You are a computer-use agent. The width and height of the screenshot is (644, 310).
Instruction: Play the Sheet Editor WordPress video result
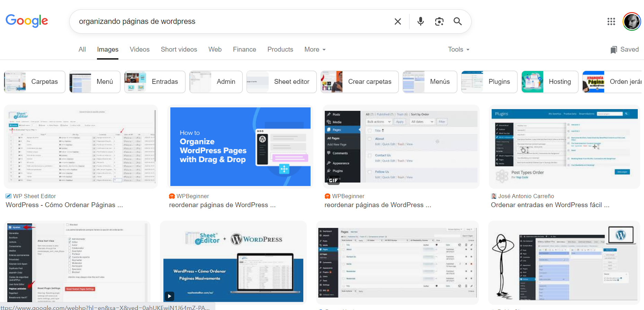pyautogui.click(x=169, y=296)
